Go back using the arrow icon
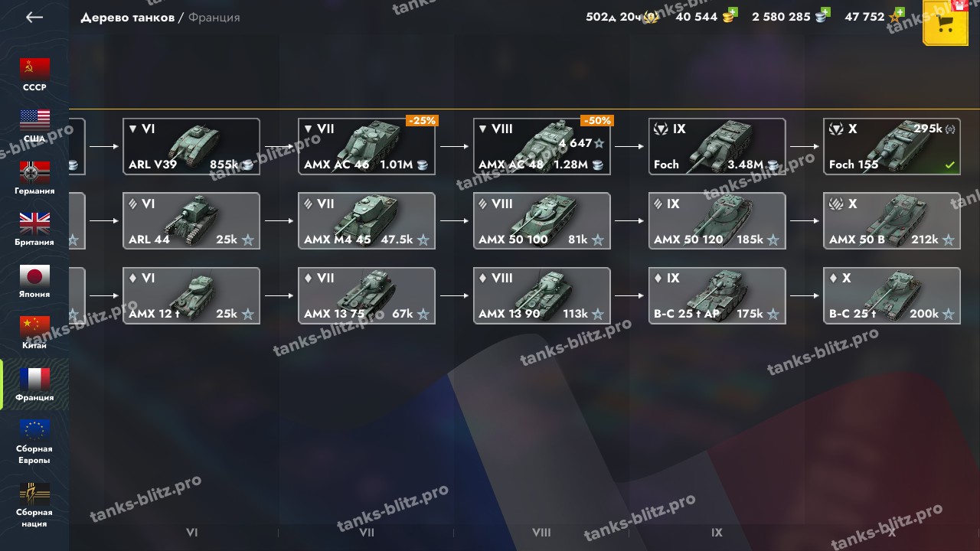 [x=34, y=17]
